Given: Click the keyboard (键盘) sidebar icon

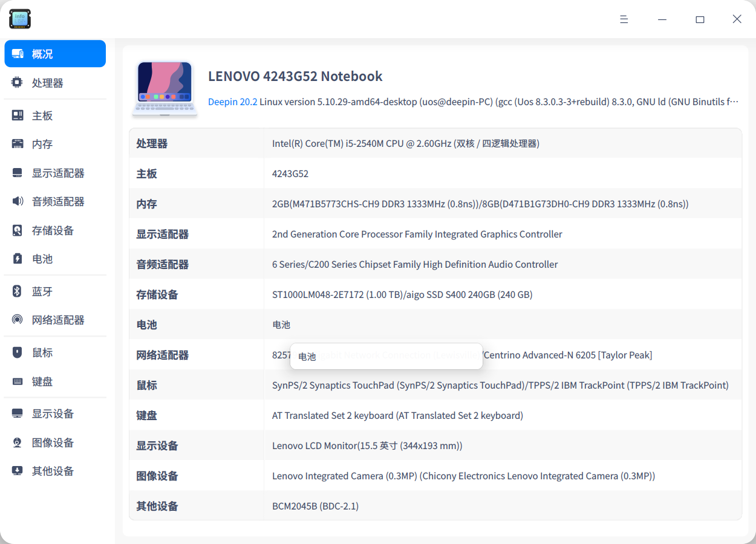Looking at the screenshot, I should (x=18, y=381).
